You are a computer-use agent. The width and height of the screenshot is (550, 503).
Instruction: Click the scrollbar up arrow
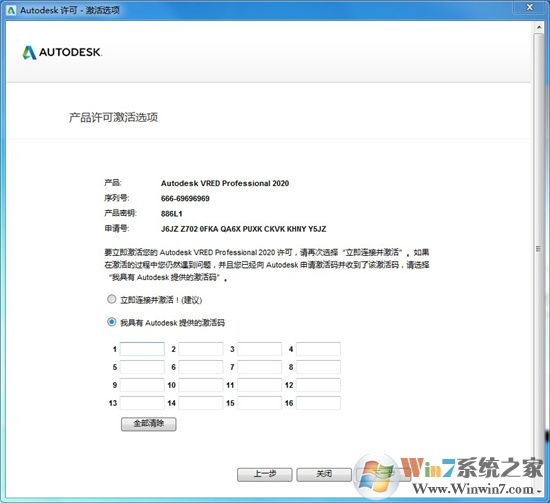tap(539, 28)
